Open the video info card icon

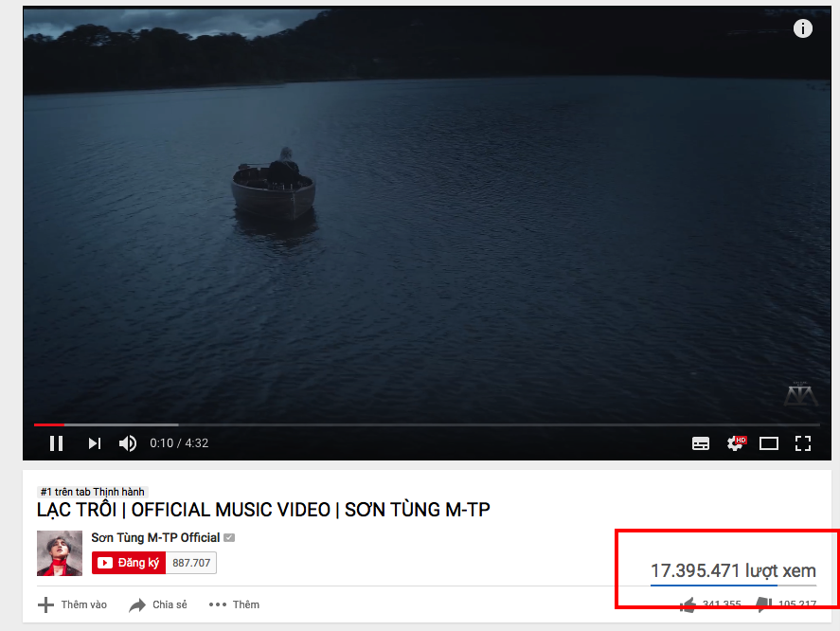tap(802, 28)
